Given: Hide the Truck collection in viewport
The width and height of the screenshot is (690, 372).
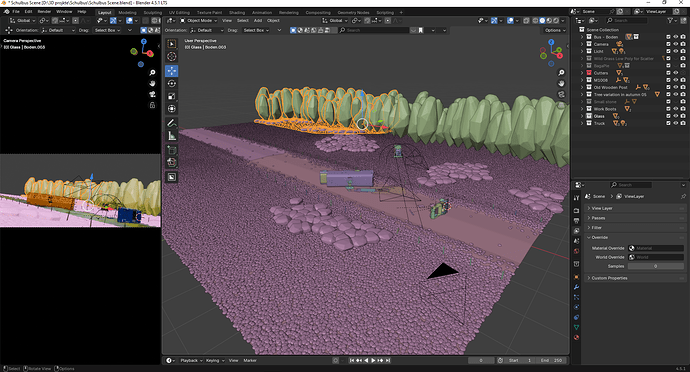Looking at the screenshot, I should click(x=675, y=123).
